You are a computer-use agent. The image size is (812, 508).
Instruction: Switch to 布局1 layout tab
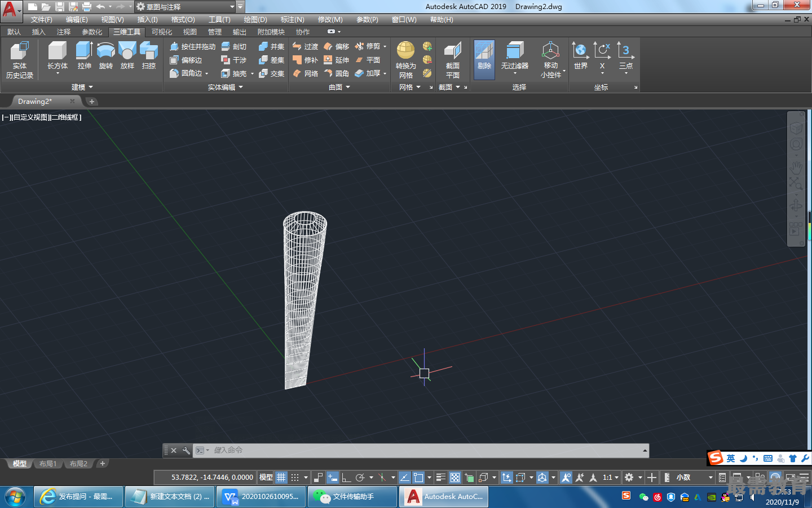(x=48, y=464)
